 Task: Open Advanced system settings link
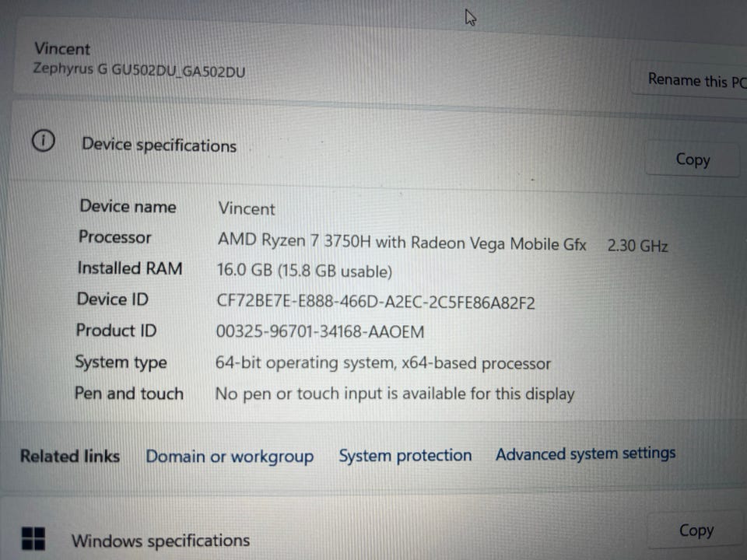585,453
